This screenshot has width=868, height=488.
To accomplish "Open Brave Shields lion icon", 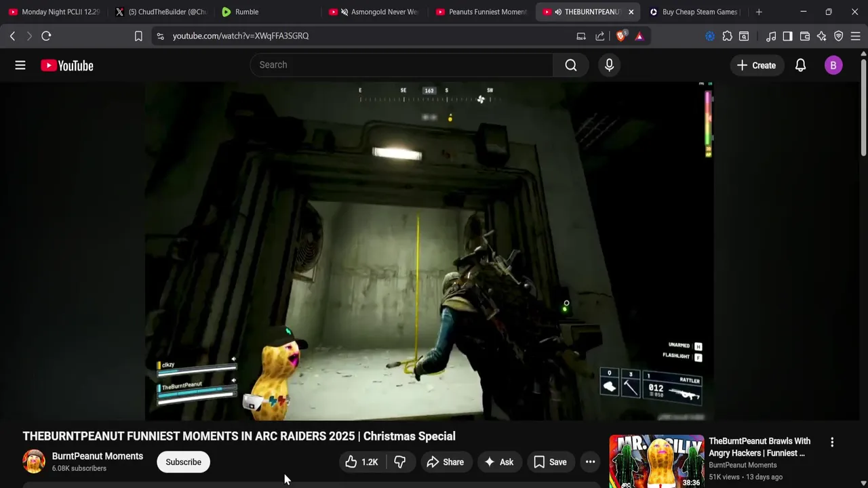I will point(620,36).
